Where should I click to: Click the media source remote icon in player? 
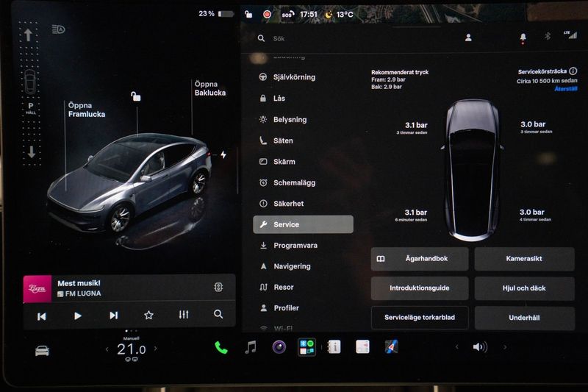click(218, 288)
